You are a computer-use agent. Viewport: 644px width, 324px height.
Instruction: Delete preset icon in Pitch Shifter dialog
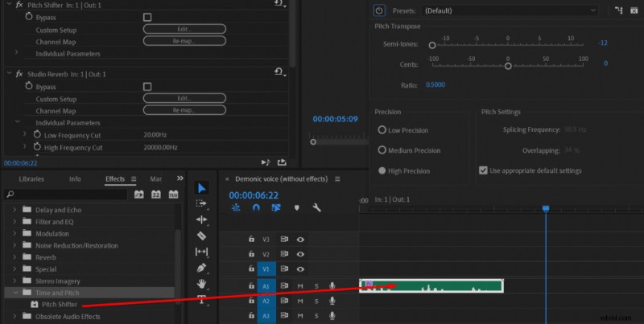pos(634,10)
